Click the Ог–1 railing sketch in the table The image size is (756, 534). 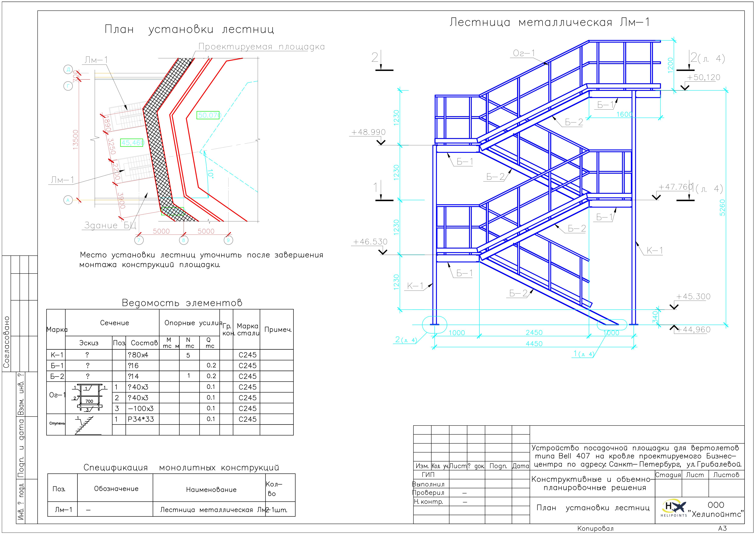tap(89, 397)
